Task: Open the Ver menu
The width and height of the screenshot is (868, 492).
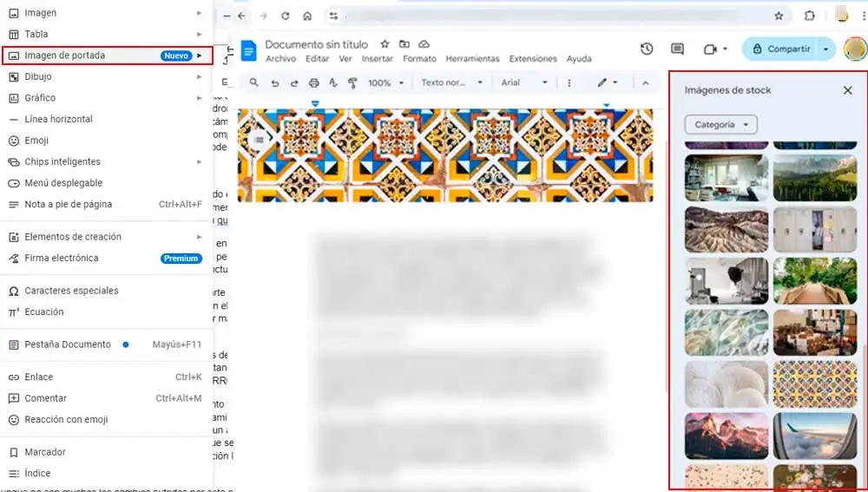Action: pyautogui.click(x=345, y=59)
